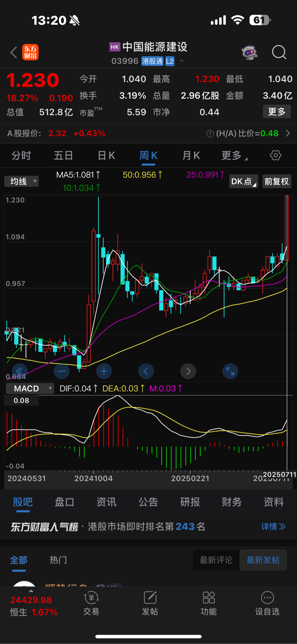
Task: Open the 股吧 tab
Action: (x=23, y=502)
